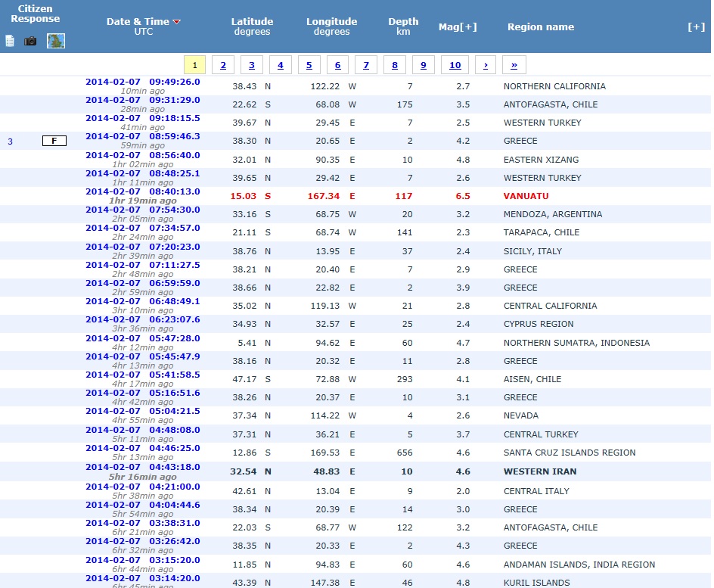Click depth 293 in Aisen Chile row

(405, 379)
